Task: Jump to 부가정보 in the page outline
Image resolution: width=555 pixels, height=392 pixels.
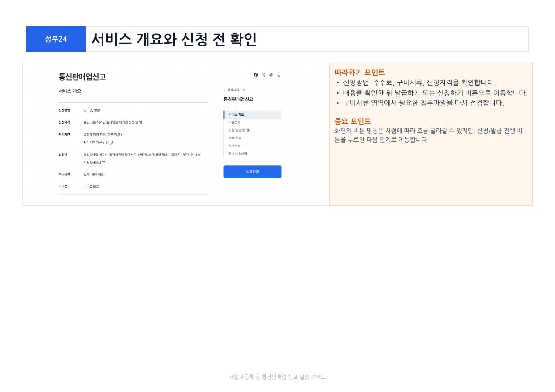Action: click(x=234, y=146)
